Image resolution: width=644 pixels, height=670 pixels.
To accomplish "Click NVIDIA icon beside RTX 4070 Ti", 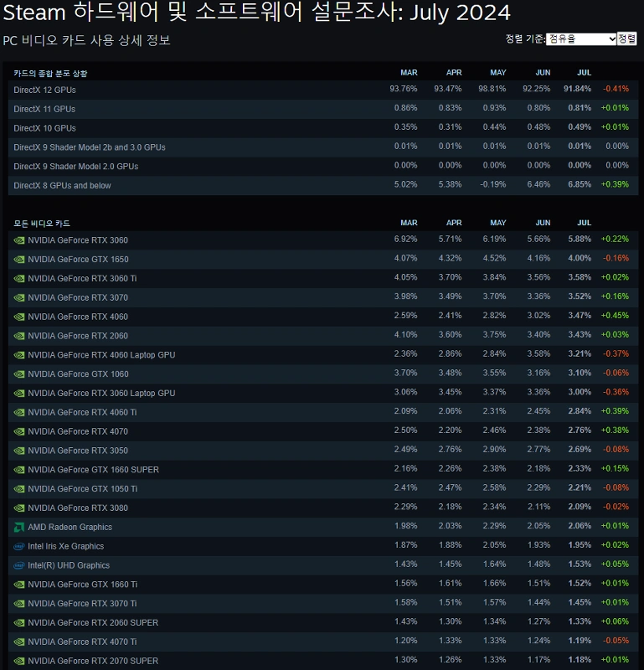I will click(x=18, y=642).
